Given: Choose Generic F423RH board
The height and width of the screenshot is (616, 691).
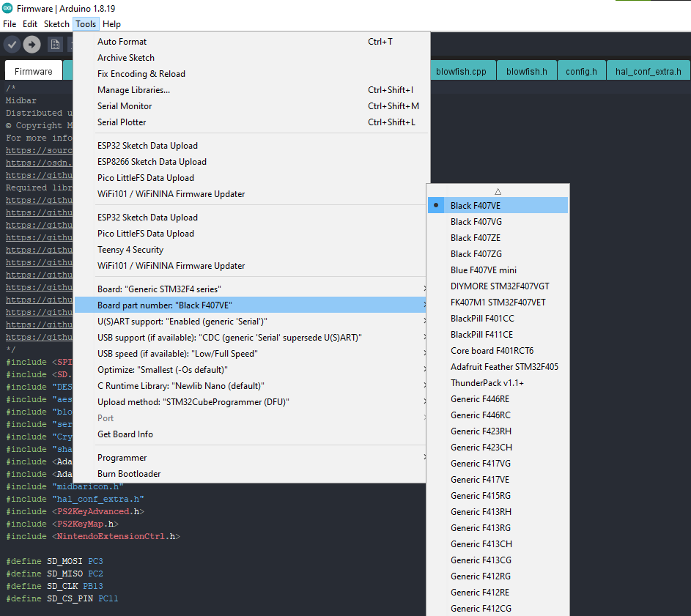Looking at the screenshot, I should click(498, 431).
